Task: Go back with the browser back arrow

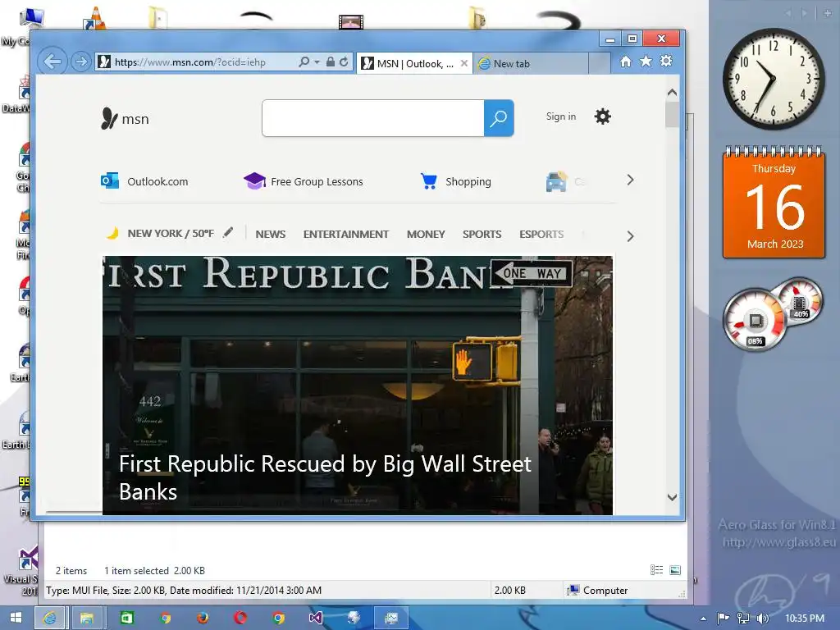Action: pyautogui.click(x=52, y=62)
